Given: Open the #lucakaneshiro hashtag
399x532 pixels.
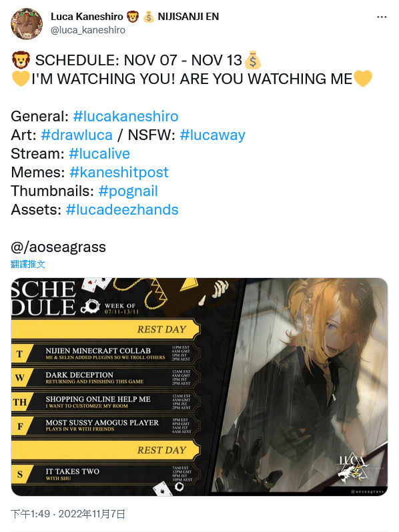Looking at the screenshot, I should point(125,117).
